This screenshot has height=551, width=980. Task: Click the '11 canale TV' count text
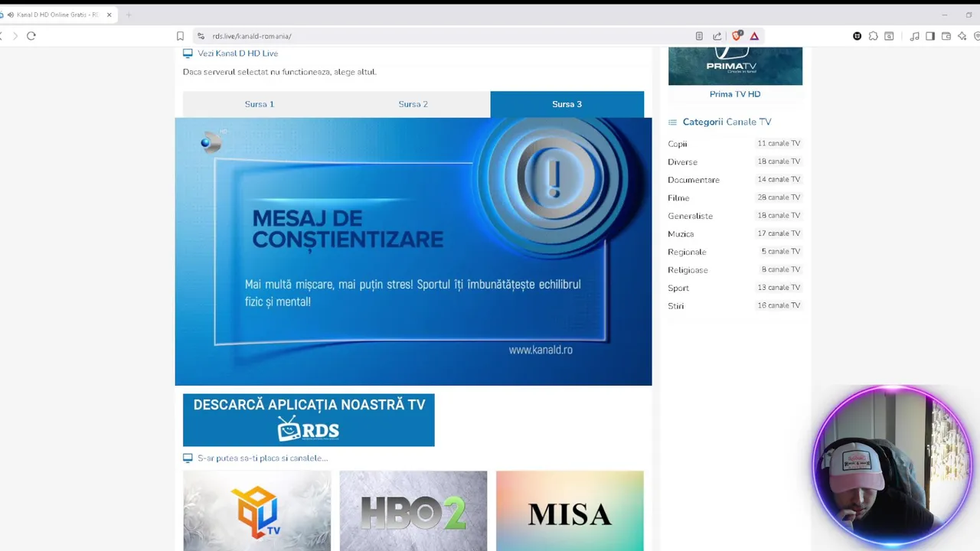click(779, 143)
